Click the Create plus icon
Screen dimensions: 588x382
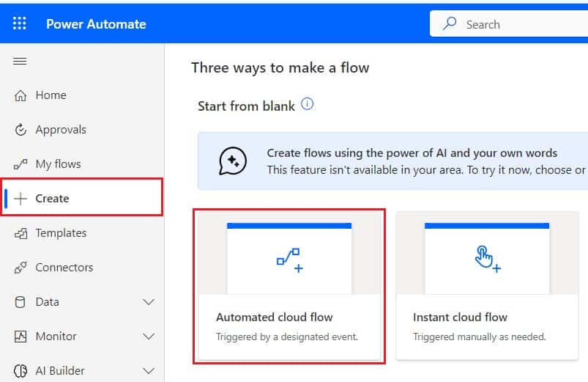(21, 198)
